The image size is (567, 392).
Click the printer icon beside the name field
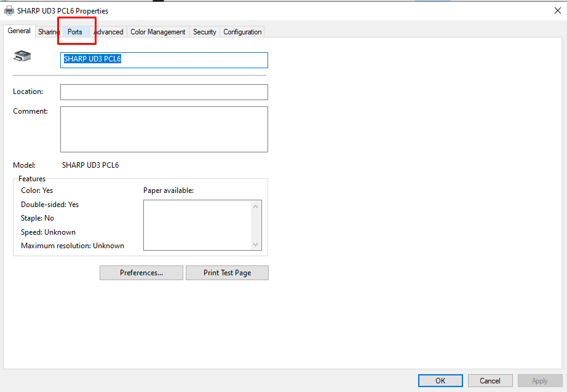pos(22,56)
